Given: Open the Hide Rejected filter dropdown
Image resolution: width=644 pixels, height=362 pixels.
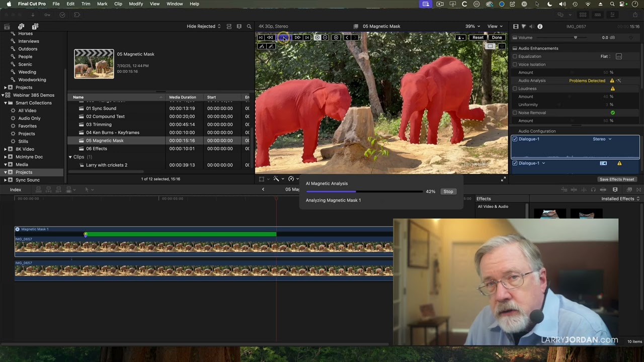Looking at the screenshot, I should [204, 26].
